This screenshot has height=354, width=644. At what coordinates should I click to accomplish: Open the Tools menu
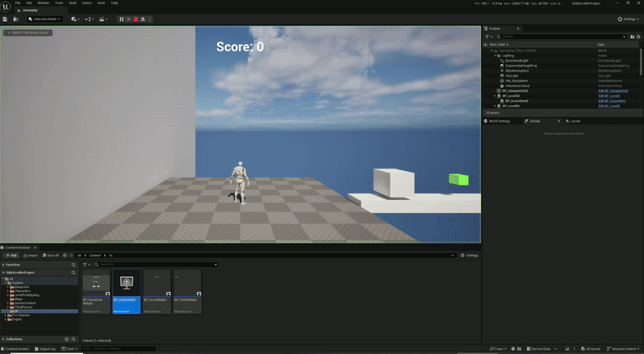(x=59, y=3)
